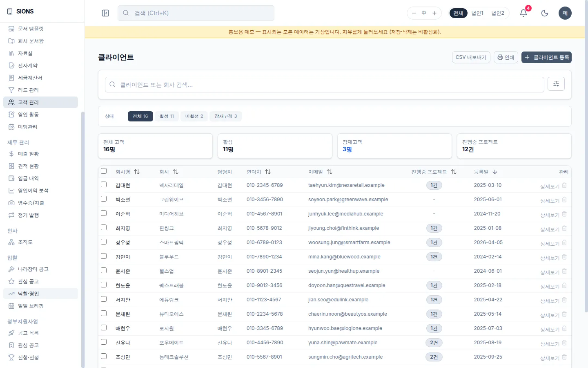The image size is (588, 368).
Task: Sort by 이메일 column
Action: point(320,172)
